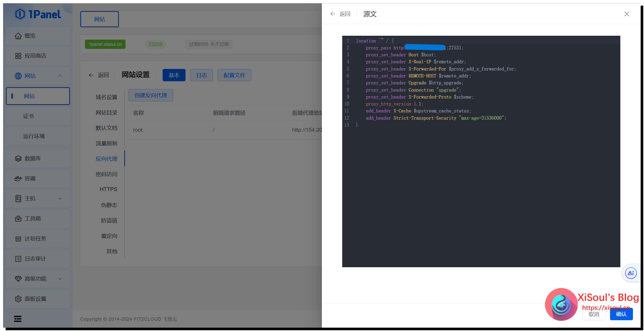Select 其他 in settings list

tap(112, 252)
